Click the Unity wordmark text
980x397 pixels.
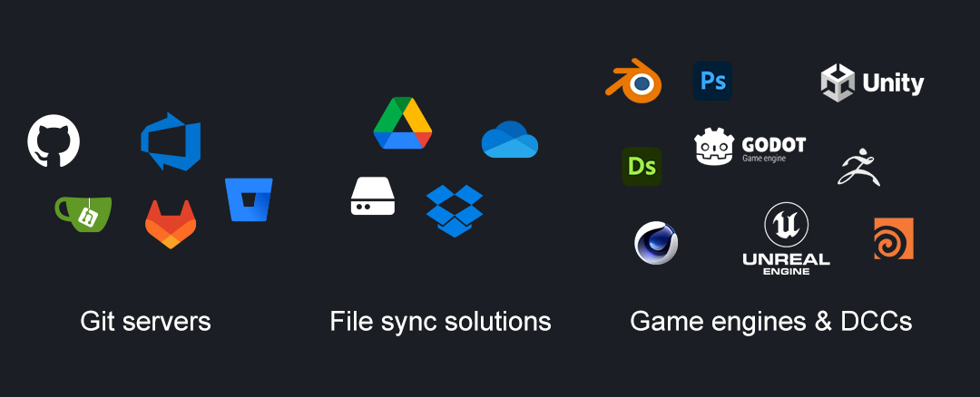(893, 83)
